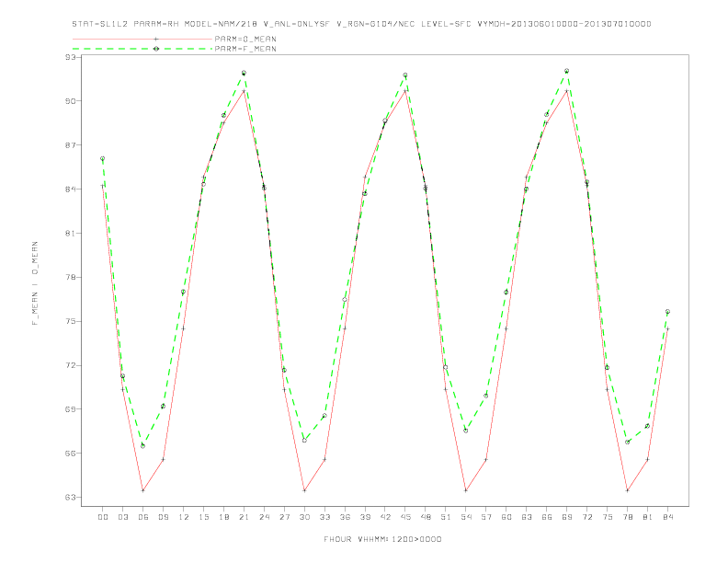Image resolution: width=728 pixels, height=563 pixels.
Task: Click the x-axis tick label 06
Action: (143, 517)
